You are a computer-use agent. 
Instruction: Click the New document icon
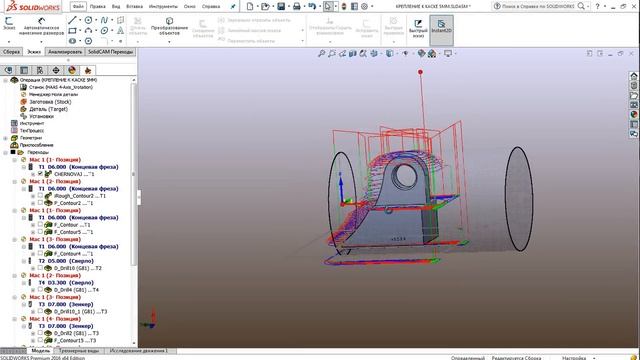[250, 6]
